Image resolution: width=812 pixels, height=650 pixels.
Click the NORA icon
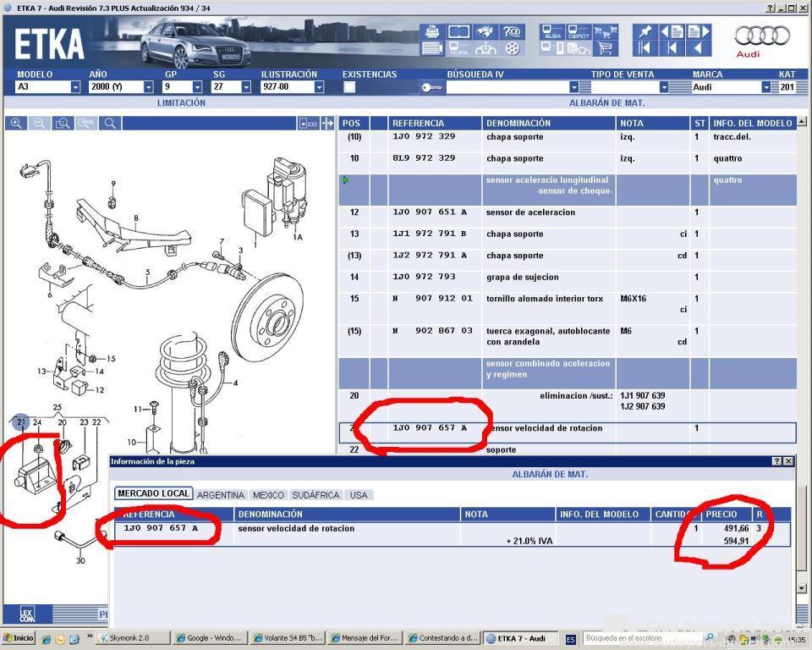(458, 49)
